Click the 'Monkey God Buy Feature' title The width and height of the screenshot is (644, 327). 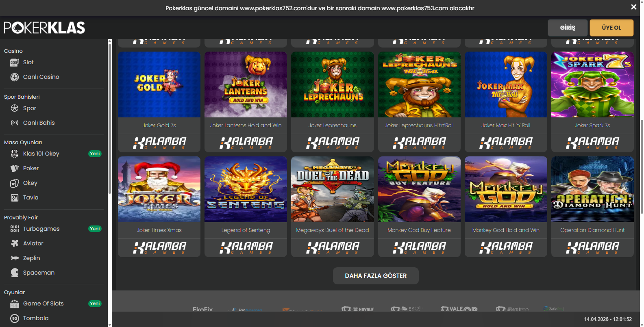point(419,230)
